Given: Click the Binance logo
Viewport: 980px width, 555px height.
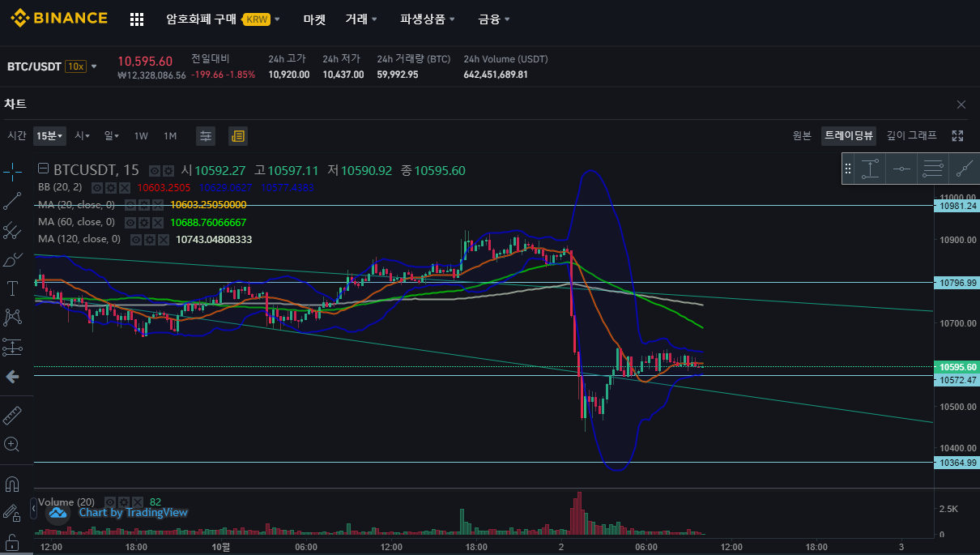Looking at the screenshot, I should (x=59, y=18).
